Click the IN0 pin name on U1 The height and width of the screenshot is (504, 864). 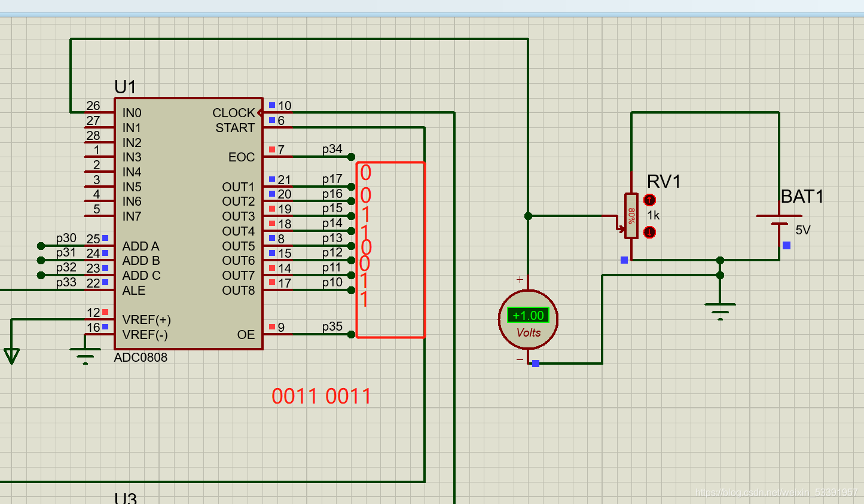click(132, 113)
